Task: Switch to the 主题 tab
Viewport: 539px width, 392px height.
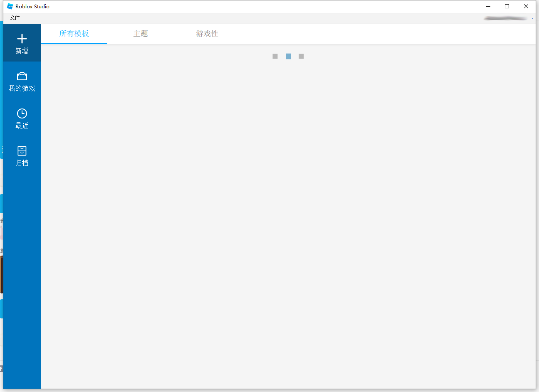Action: [141, 34]
